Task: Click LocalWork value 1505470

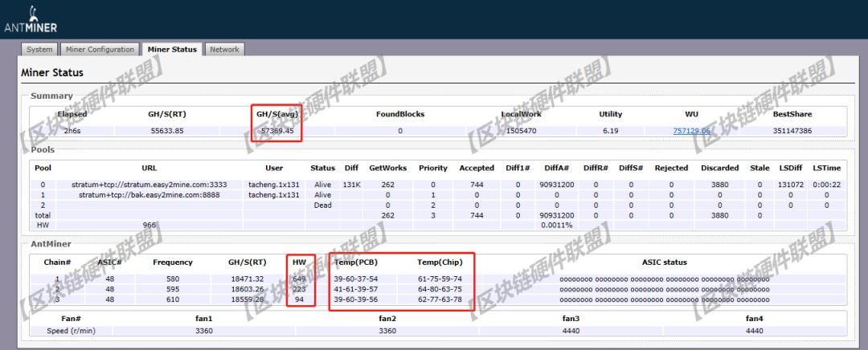Action: coord(521,131)
